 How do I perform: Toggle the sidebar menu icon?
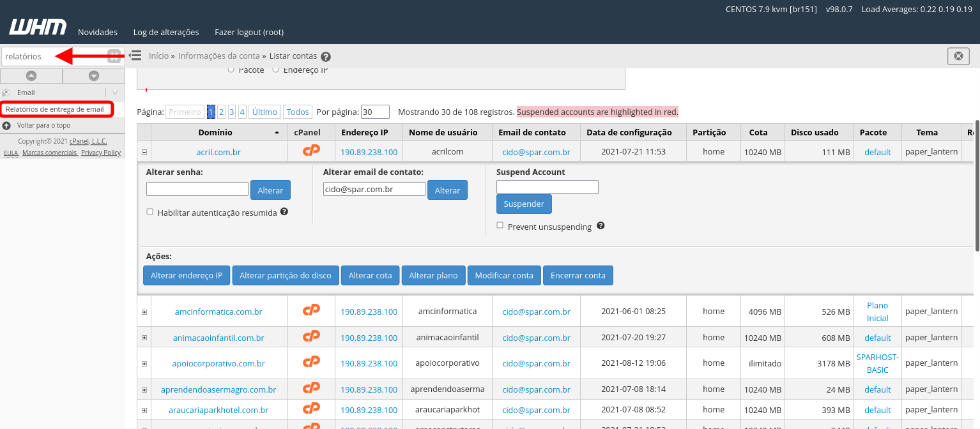coord(135,56)
